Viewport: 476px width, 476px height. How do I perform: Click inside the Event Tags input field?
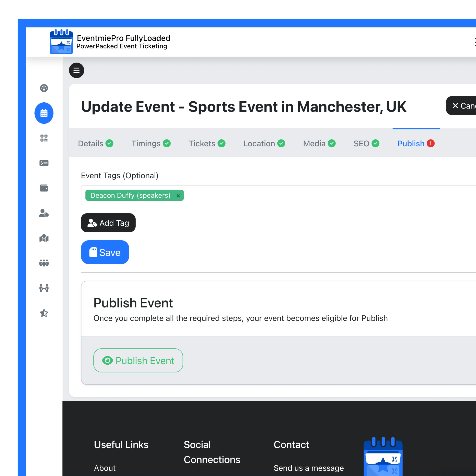278,195
